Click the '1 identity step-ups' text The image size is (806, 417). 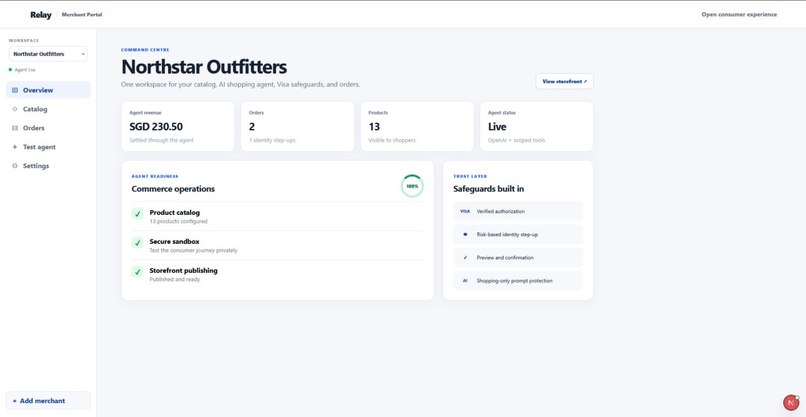(272, 140)
